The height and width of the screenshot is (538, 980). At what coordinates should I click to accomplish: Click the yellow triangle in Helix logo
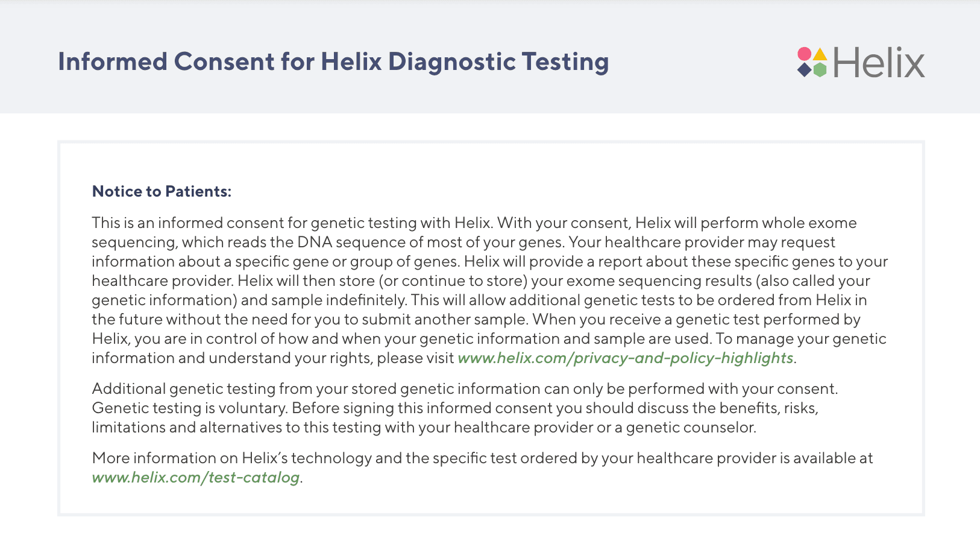point(820,54)
